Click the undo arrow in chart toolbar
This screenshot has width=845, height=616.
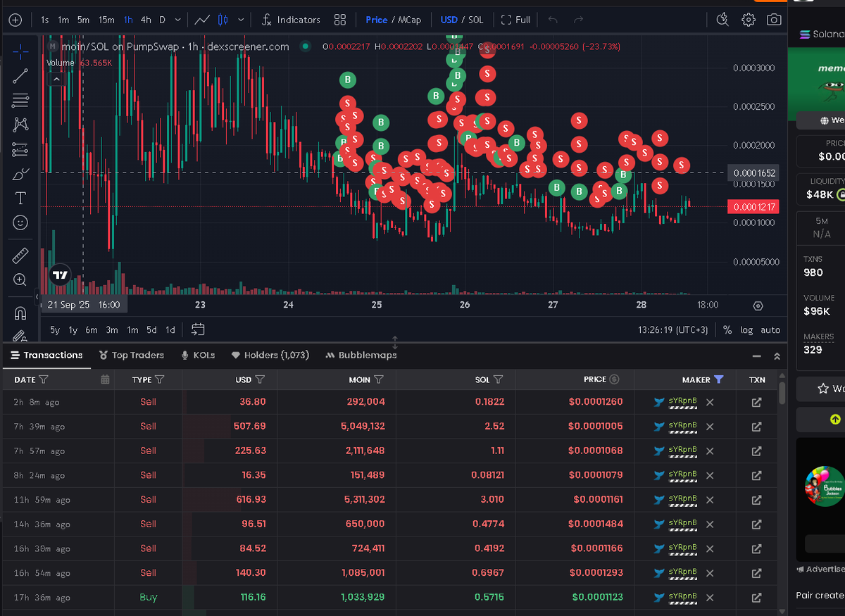pyautogui.click(x=553, y=20)
